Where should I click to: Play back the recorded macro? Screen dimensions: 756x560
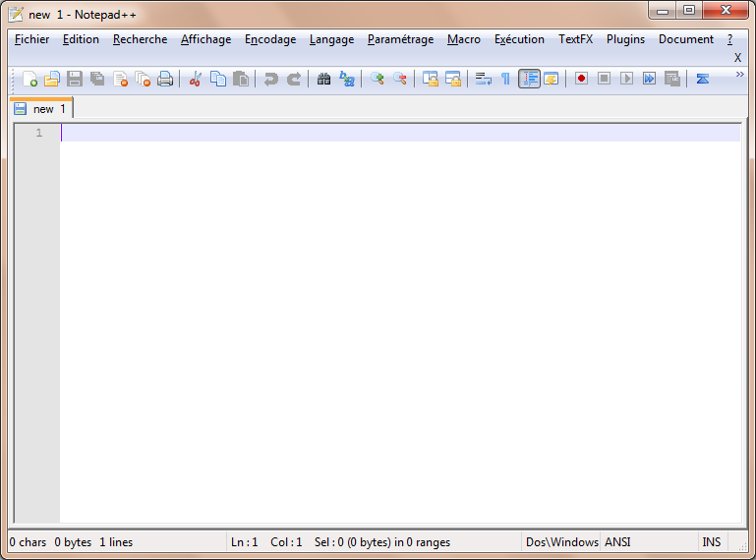[627, 79]
